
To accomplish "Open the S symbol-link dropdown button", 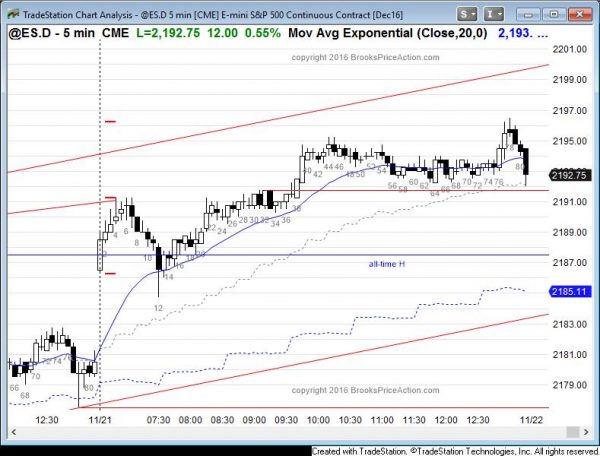I will [466, 15].
